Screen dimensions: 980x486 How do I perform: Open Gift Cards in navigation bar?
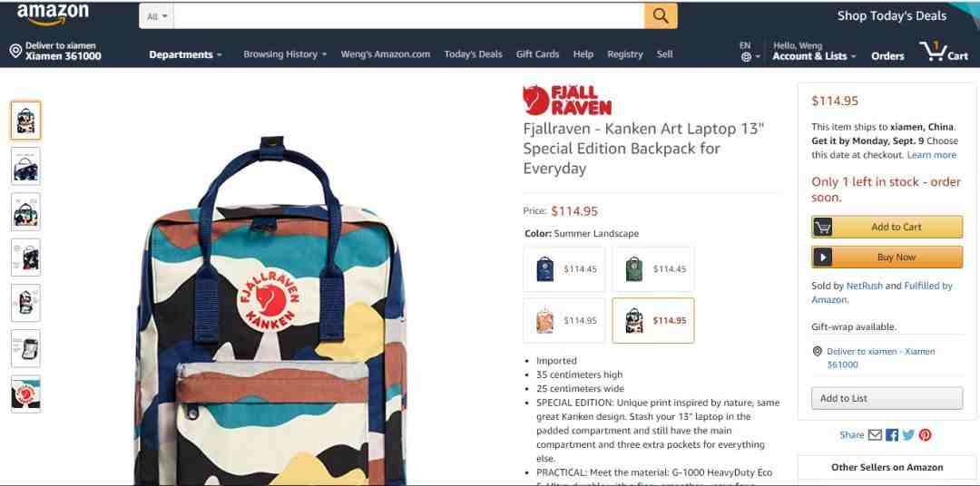pyautogui.click(x=537, y=54)
